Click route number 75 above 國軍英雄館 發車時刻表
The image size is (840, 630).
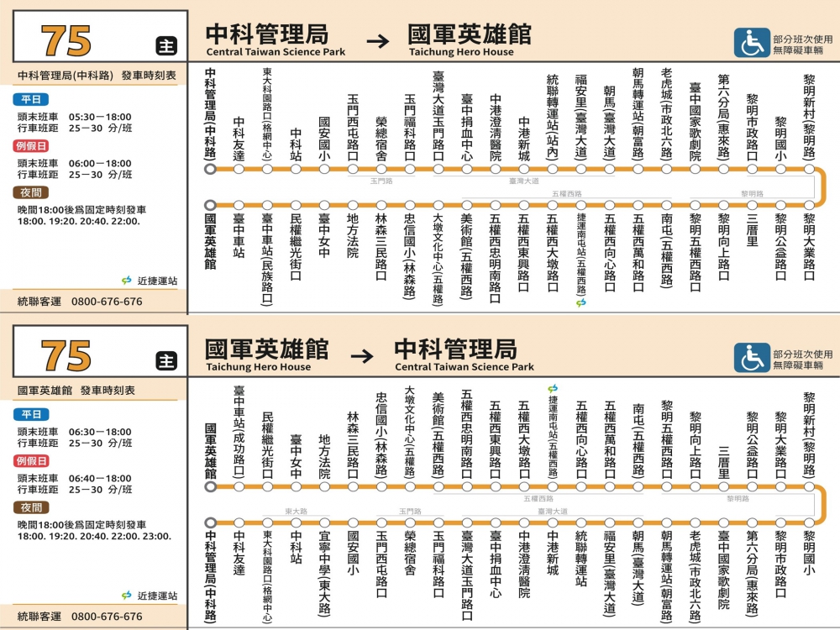point(66,356)
